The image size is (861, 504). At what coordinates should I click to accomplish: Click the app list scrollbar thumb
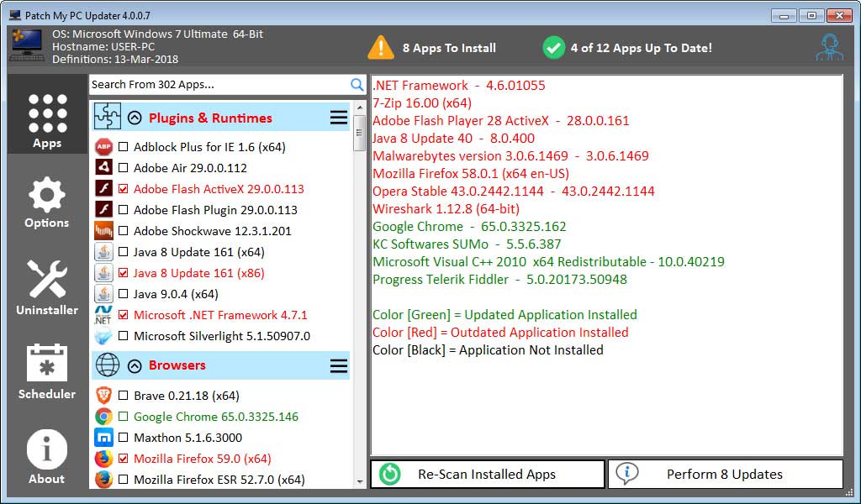(360, 132)
